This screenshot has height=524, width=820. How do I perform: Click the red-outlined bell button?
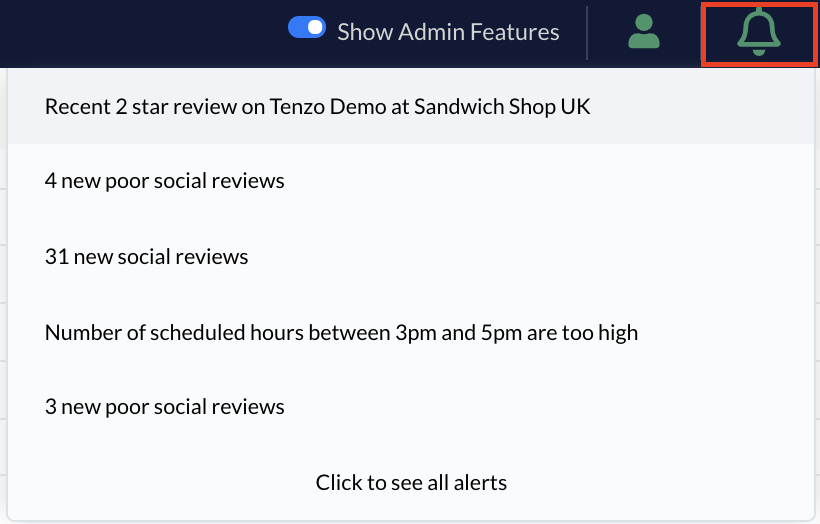pos(759,32)
